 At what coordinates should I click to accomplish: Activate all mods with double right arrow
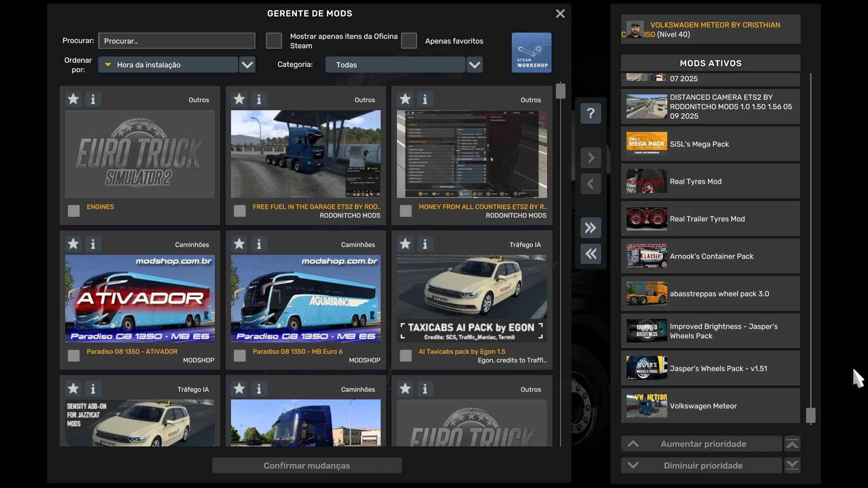(x=590, y=228)
